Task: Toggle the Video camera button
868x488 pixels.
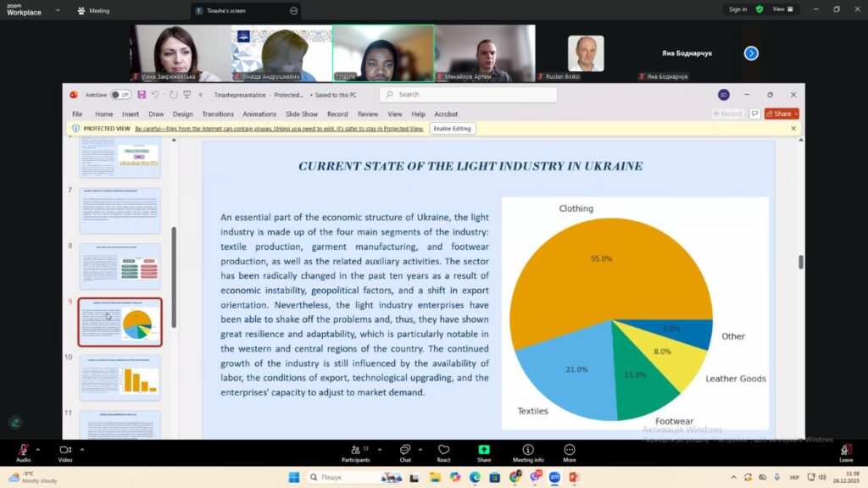Action: [x=65, y=450]
